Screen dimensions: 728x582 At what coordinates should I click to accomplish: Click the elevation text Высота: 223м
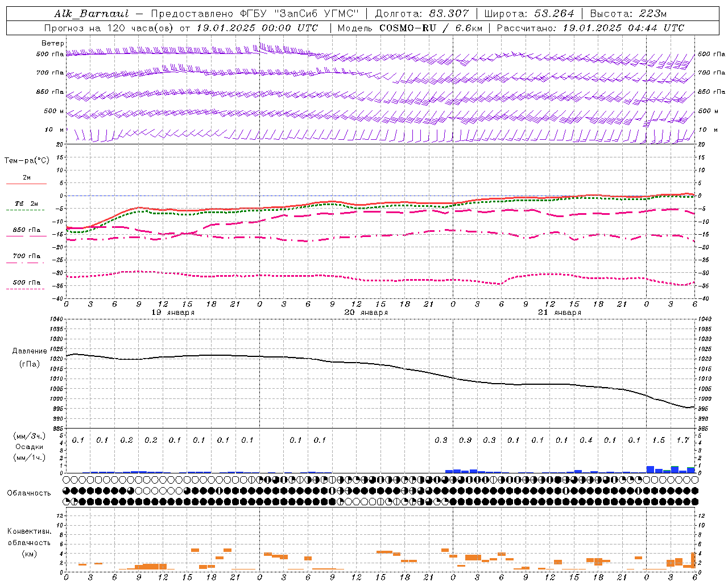[x=628, y=14]
